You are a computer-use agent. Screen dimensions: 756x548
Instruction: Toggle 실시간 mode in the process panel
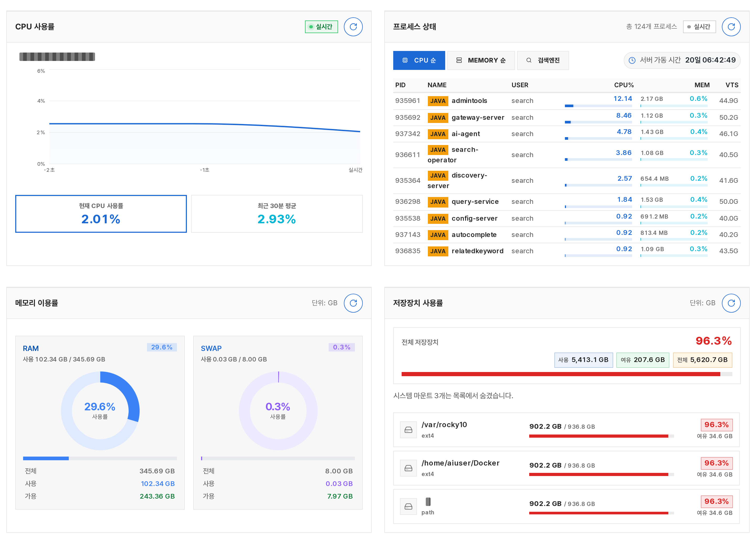(699, 27)
